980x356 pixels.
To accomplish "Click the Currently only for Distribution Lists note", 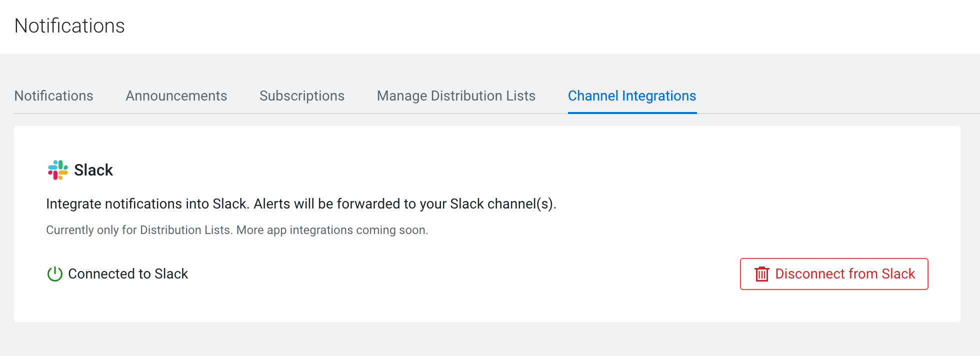I will [138, 230].
